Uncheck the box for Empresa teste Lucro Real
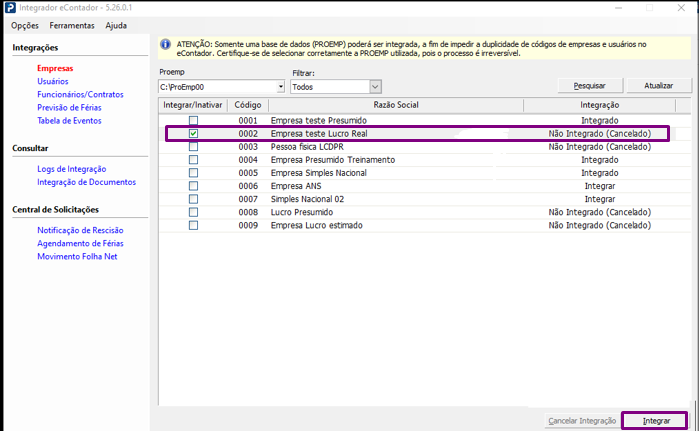Image resolution: width=699 pixels, height=431 pixels. (193, 133)
